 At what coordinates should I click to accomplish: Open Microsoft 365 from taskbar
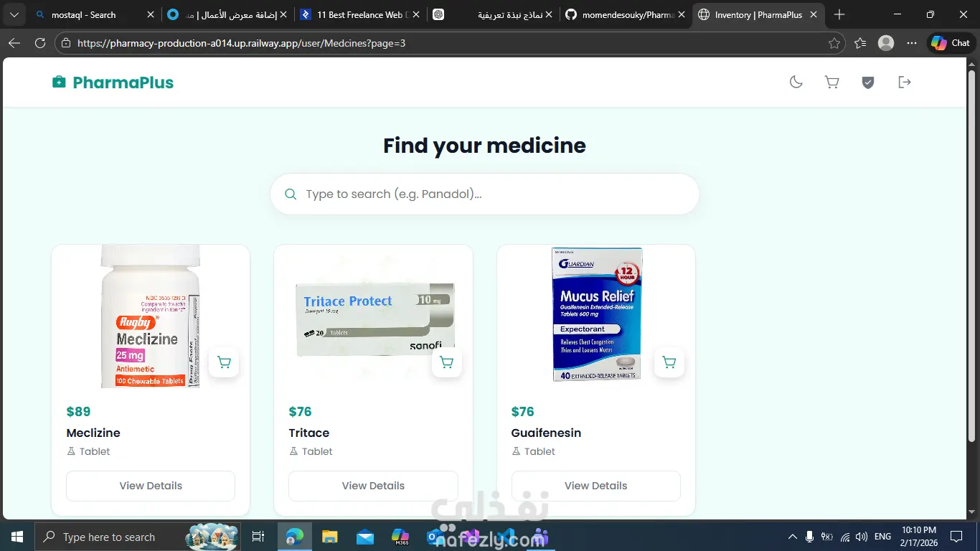pyautogui.click(x=400, y=537)
